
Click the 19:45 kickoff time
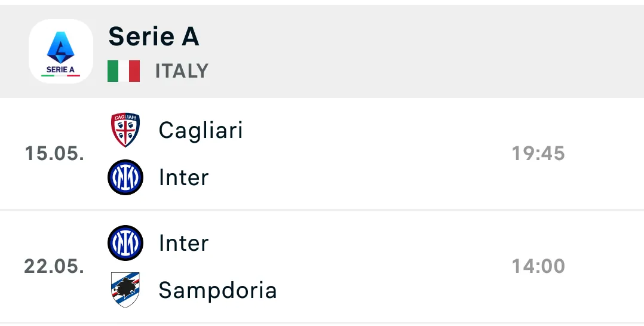point(538,153)
